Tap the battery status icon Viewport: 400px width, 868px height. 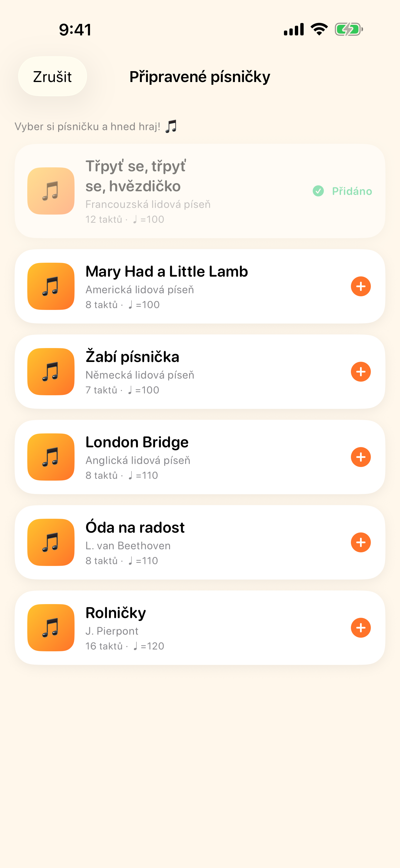(x=349, y=29)
